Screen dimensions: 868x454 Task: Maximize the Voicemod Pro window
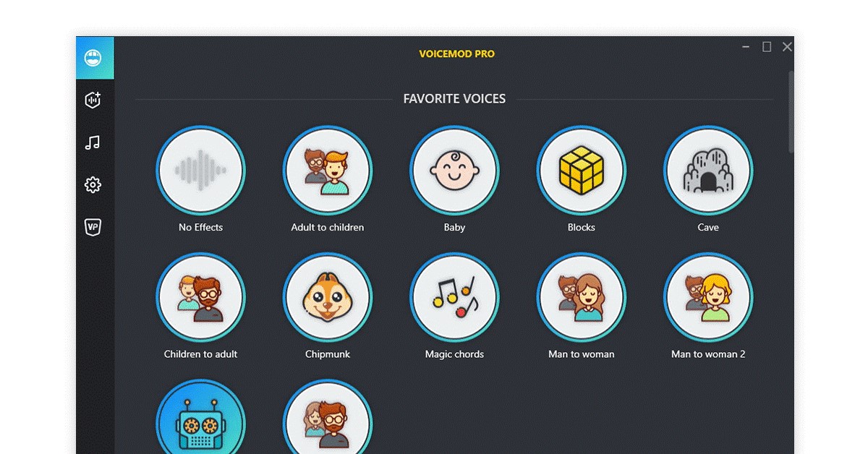767,47
